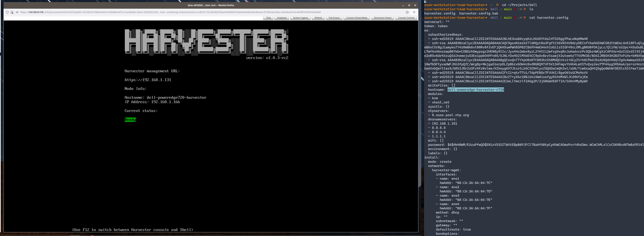Toggle Full Screen mode

pyautogui.click(x=334, y=18)
